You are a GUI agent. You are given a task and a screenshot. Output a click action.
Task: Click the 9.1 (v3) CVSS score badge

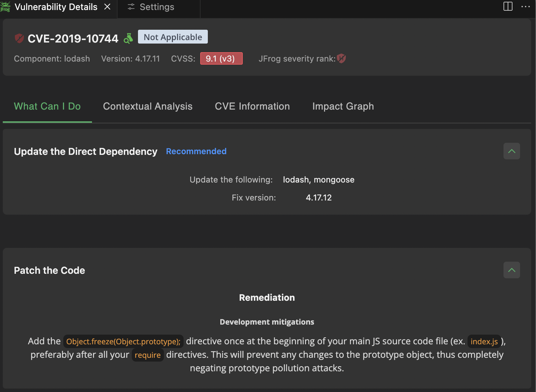pos(221,59)
